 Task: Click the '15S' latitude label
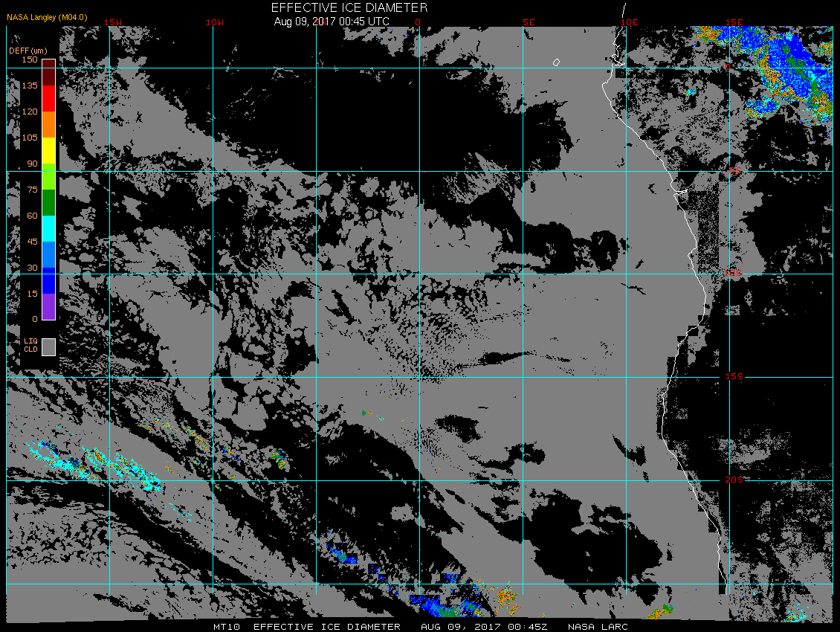[734, 376]
